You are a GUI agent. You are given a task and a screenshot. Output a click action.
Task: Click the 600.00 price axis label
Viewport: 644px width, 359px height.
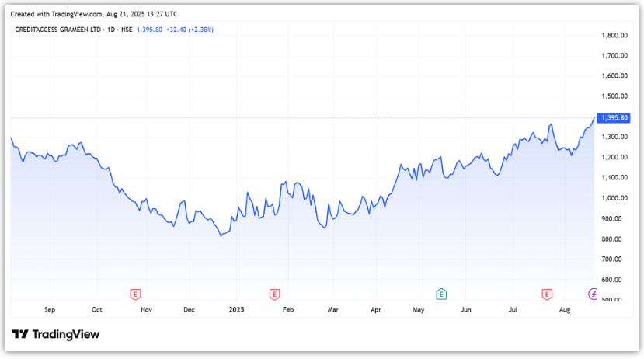(x=614, y=280)
